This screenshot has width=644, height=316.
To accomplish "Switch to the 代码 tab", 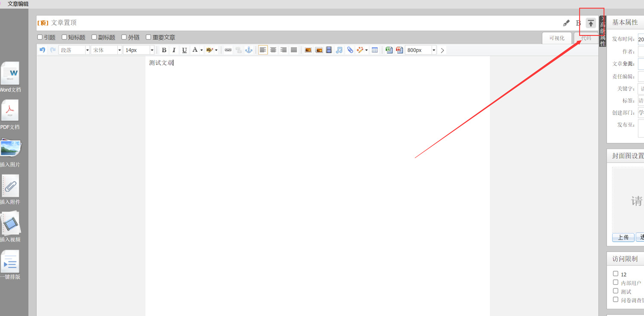I will click(586, 38).
